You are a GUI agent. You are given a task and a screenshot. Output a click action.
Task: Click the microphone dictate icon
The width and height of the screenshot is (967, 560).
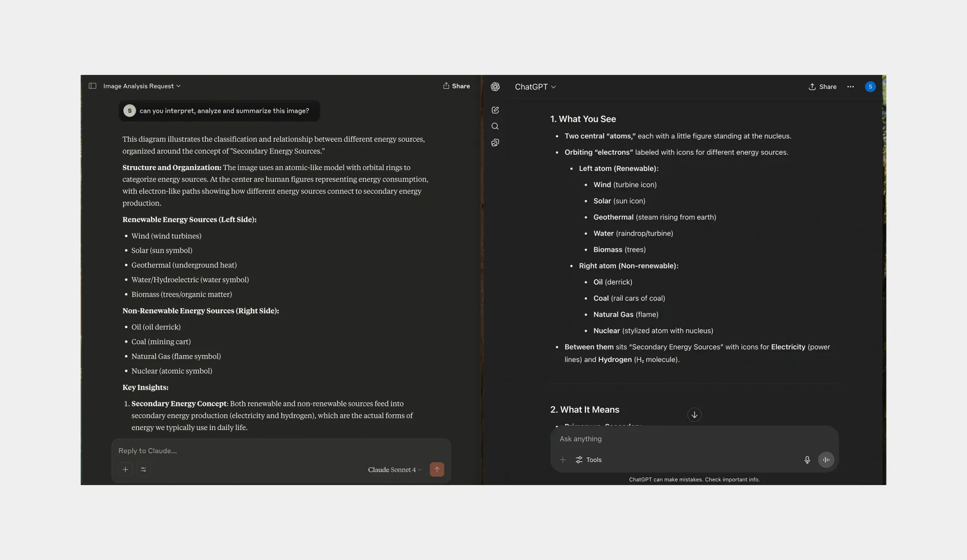pyautogui.click(x=807, y=460)
